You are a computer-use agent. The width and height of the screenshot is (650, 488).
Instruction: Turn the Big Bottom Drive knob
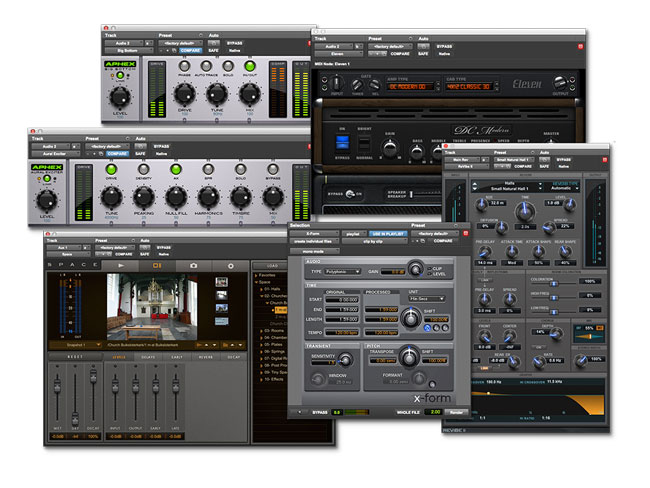point(184,94)
